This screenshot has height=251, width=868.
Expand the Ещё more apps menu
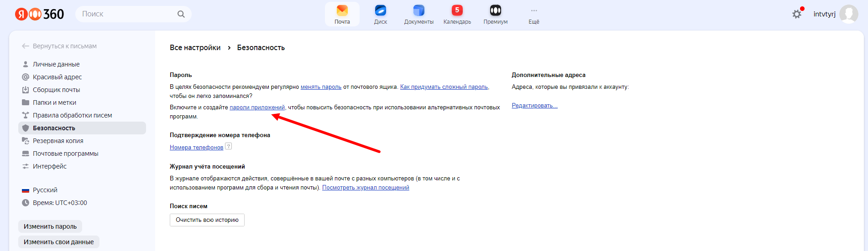click(534, 15)
